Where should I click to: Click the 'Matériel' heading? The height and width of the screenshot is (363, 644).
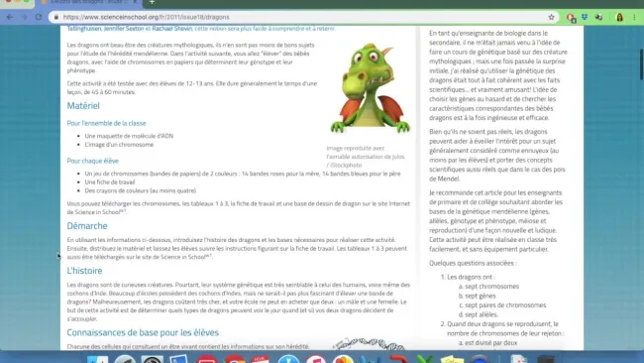[x=83, y=106]
